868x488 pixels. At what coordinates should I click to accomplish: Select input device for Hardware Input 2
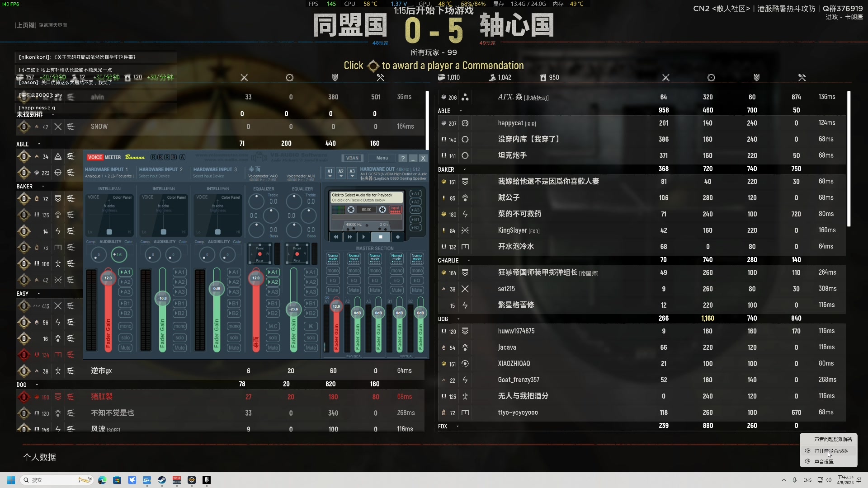[x=155, y=176]
